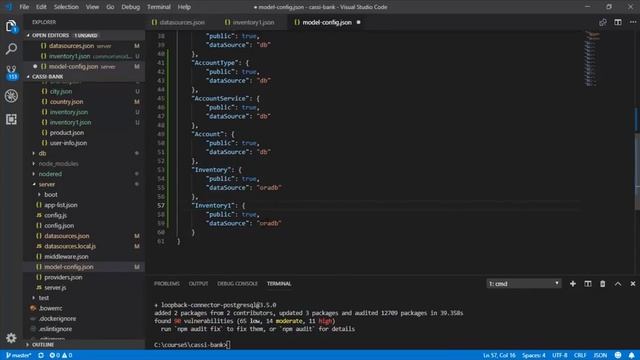Open the Debug menu

tap(131, 7)
